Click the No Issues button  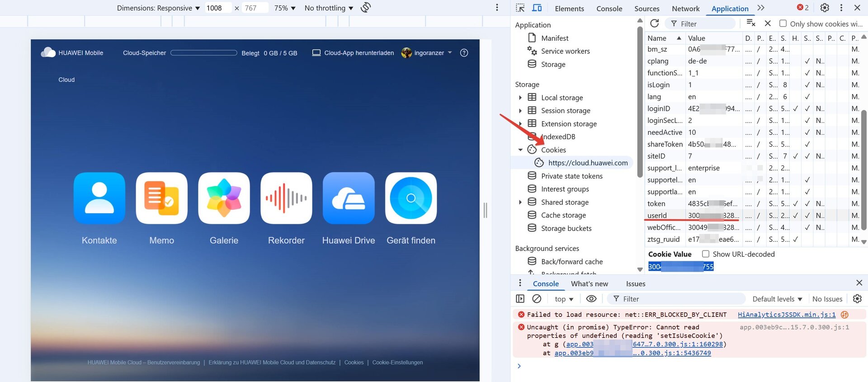point(827,299)
